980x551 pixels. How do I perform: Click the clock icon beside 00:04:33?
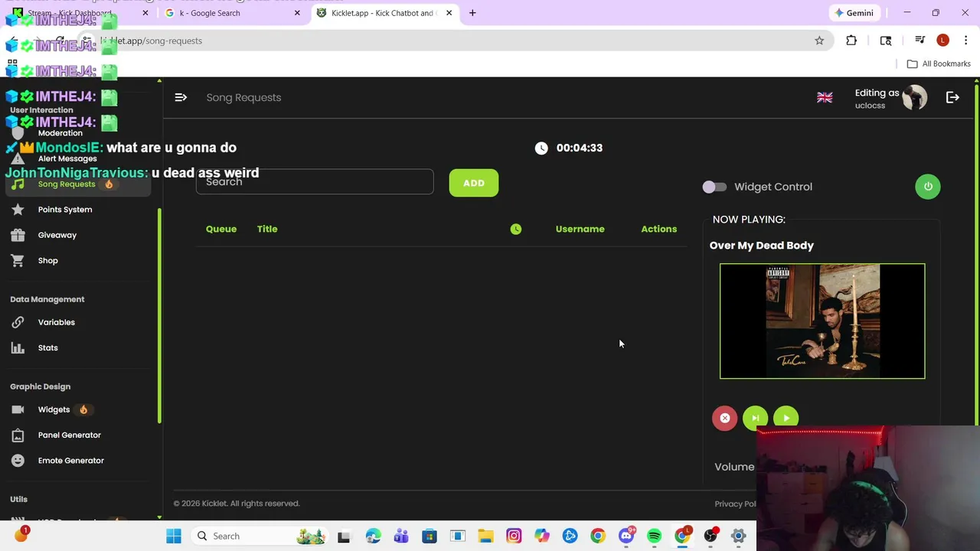coord(541,148)
